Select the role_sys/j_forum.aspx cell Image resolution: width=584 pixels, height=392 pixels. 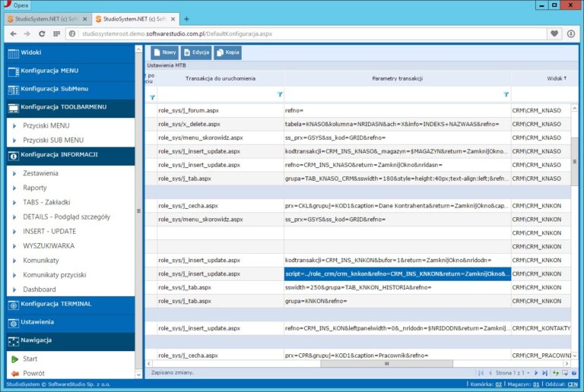(x=221, y=110)
